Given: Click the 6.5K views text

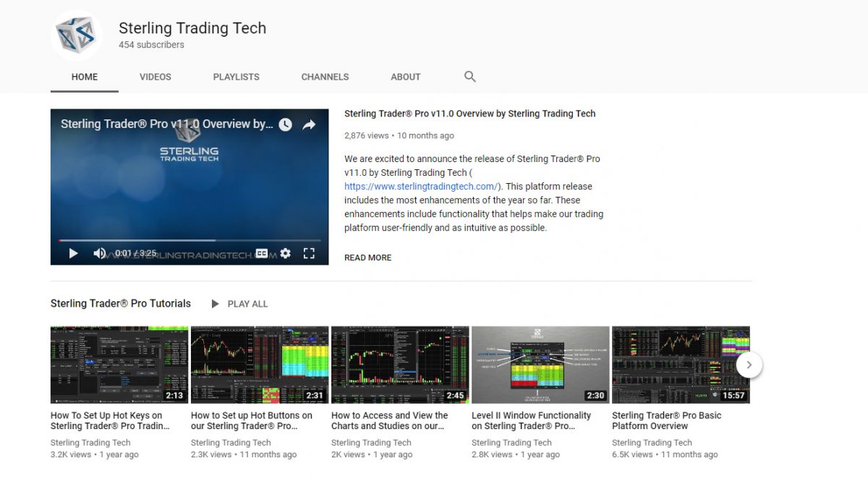Looking at the screenshot, I should pos(633,454).
